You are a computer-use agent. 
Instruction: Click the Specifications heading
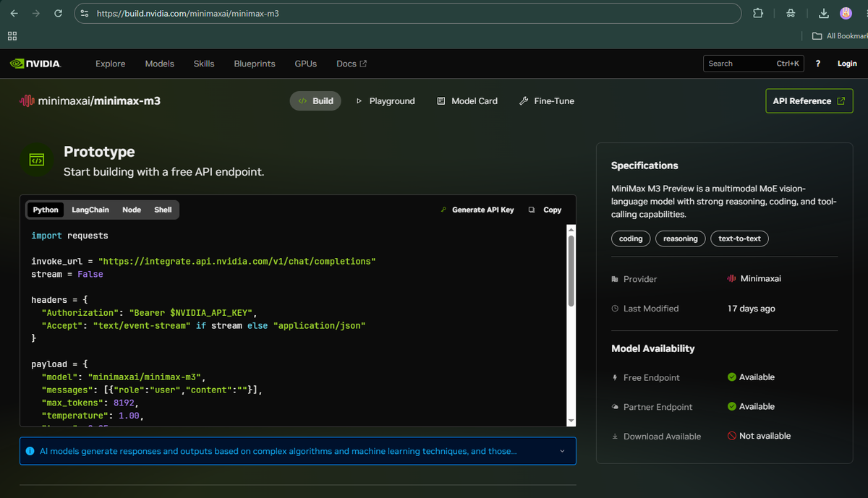(x=644, y=166)
